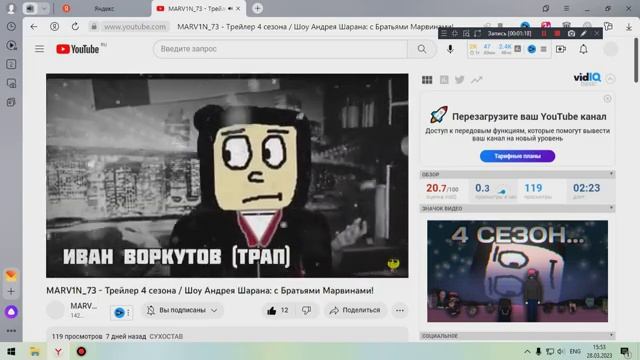640x360 pixels.
Task: Show hidden system tray icons chevron
Action: coord(527,351)
